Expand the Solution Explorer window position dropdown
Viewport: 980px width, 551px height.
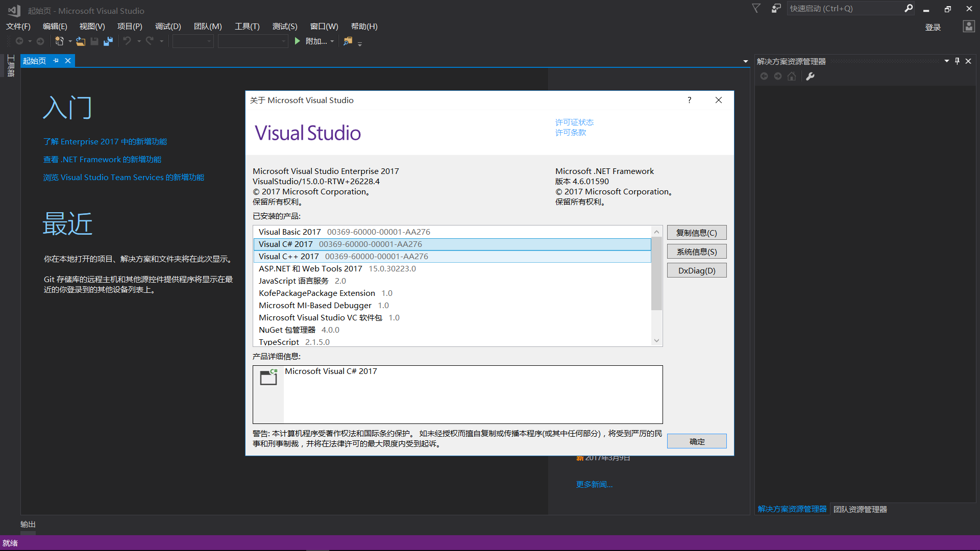946,61
